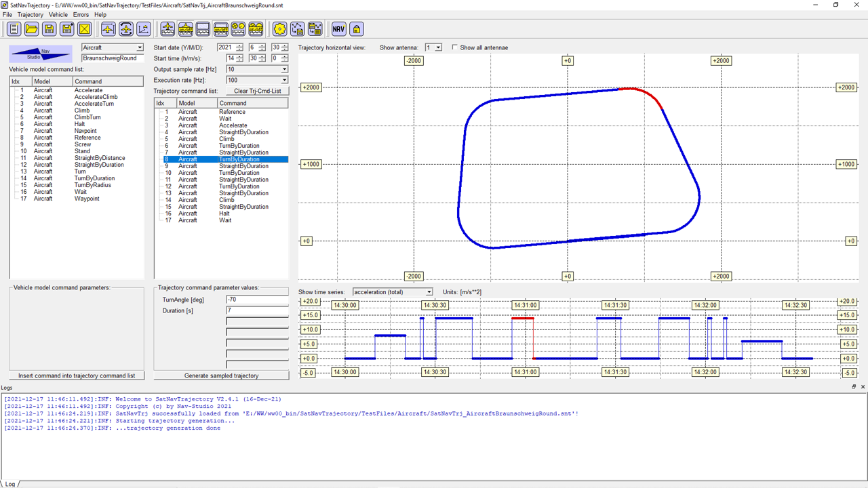The width and height of the screenshot is (868, 488).
Task: Enable the Show all antennae checkbox
Action: point(455,47)
